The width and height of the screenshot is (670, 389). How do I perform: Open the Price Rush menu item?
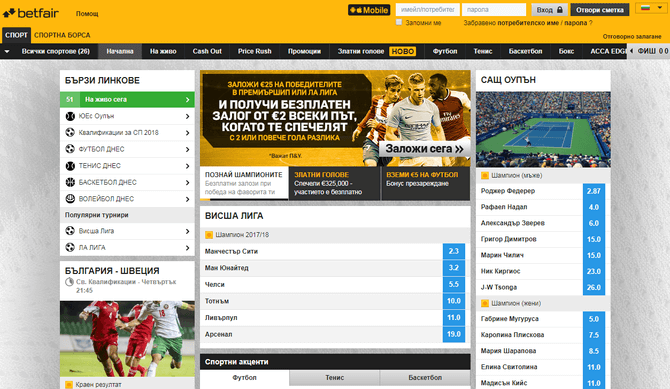[x=255, y=51]
